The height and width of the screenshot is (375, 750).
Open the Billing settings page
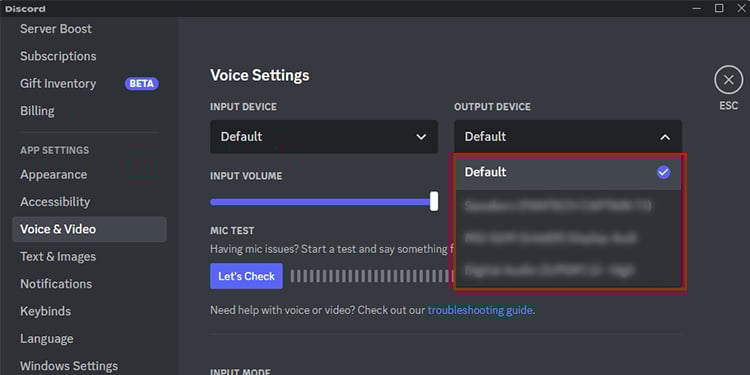tap(37, 111)
